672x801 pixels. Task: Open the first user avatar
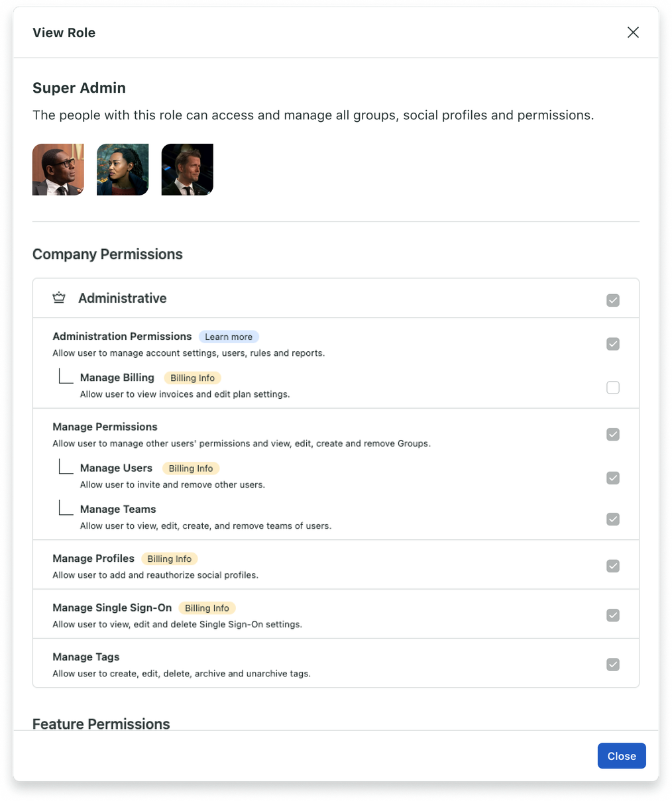pyautogui.click(x=58, y=169)
